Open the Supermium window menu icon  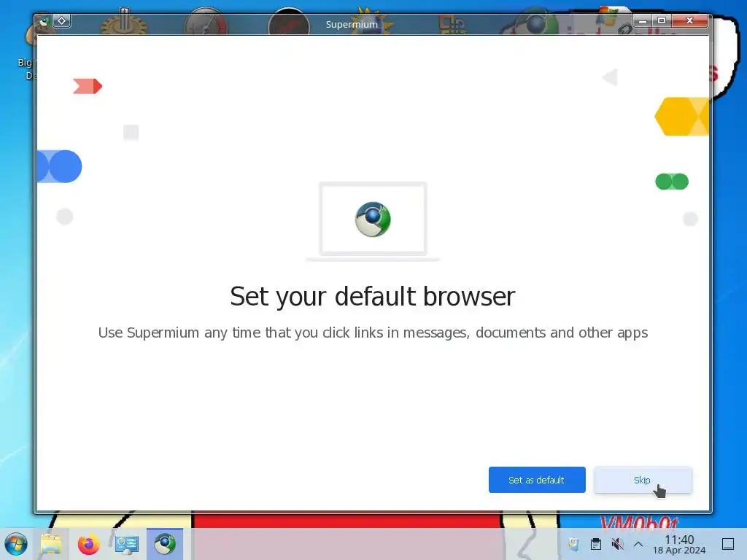pyautogui.click(x=44, y=21)
